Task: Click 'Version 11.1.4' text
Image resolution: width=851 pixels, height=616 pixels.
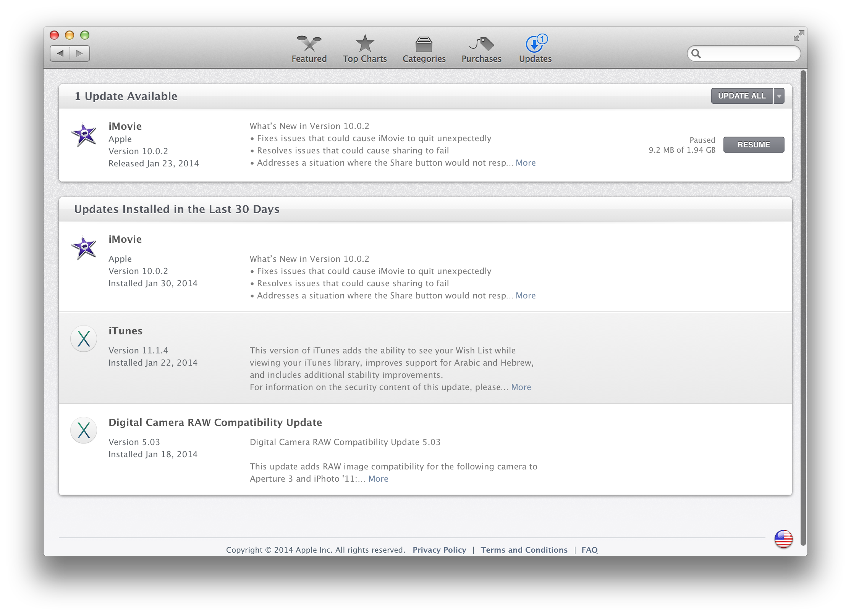Action: pyautogui.click(x=138, y=350)
